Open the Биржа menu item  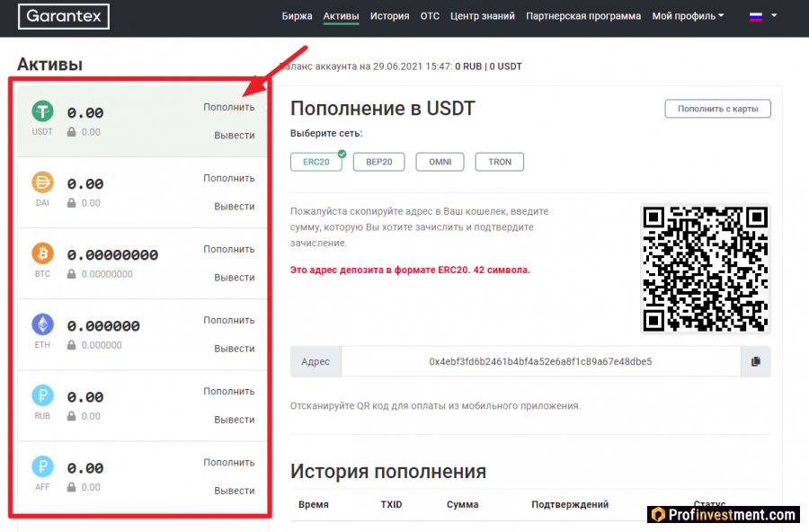[297, 16]
